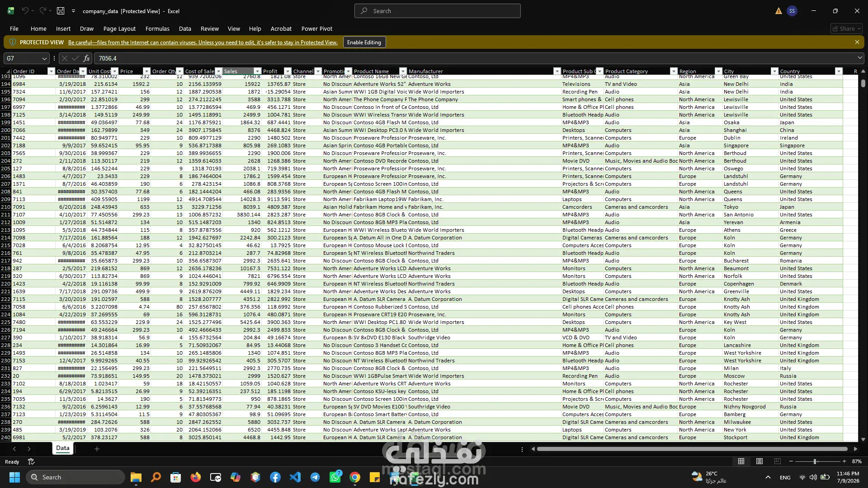This screenshot has height=488, width=868.
Task: Open the Country column filter dropdown
Action: (x=839, y=71)
